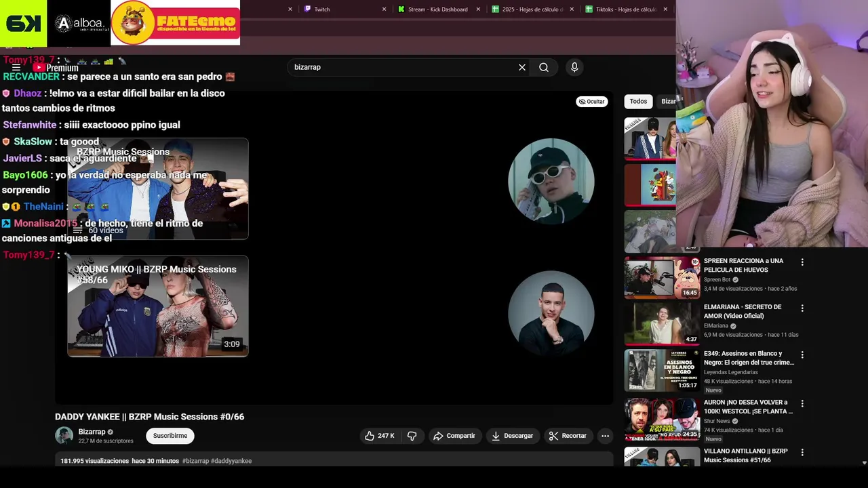
Task: Hide end screen with Ocultar button
Action: (592, 102)
